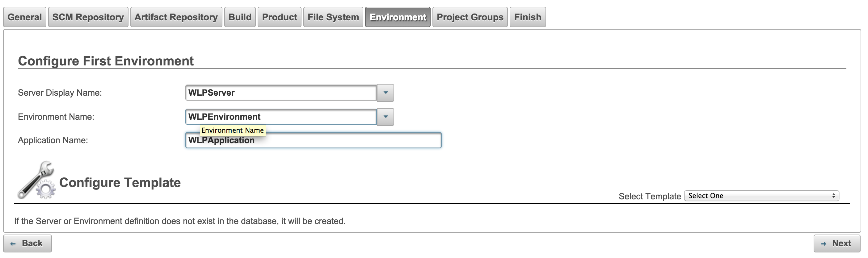Image resolution: width=868 pixels, height=258 pixels.
Task: Switch to the General tab
Action: click(x=25, y=17)
